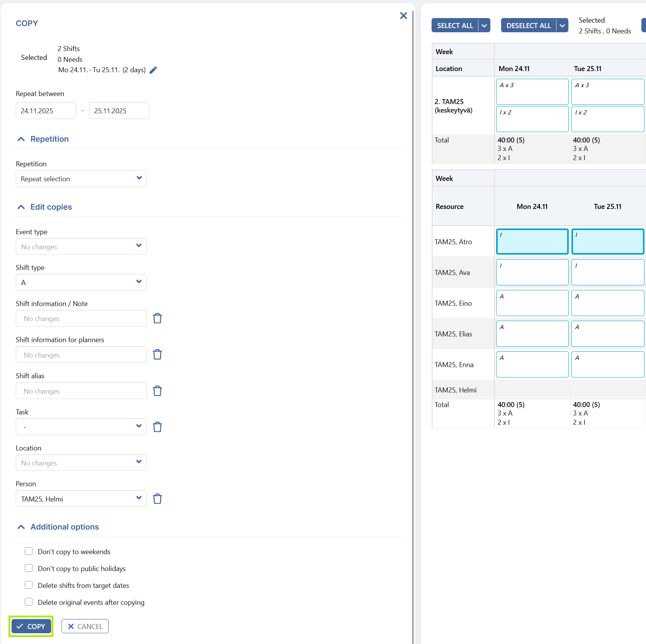The width and height of the screenshot is (646, 644).
Task: Open the Select All dropdown arrow
Action: [x=485, y=25]
